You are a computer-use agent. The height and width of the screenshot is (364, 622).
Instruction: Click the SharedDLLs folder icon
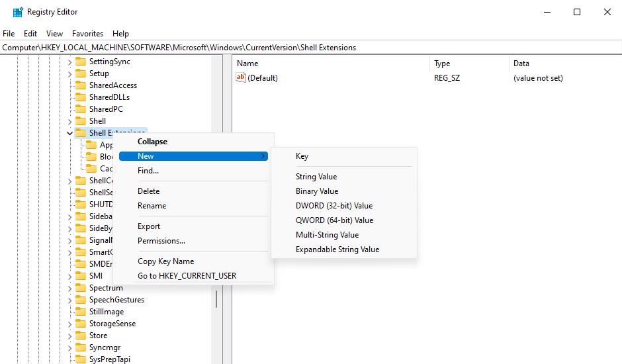pyautogui.click(x=81, y=97)
